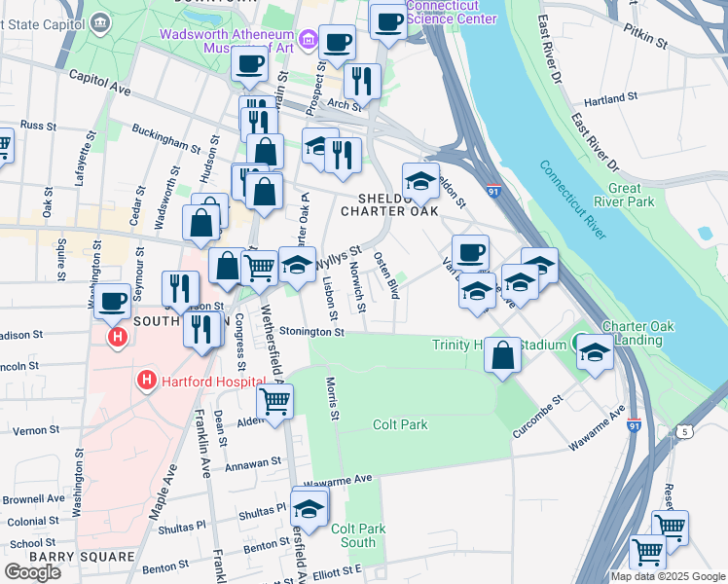Click the shopping cart marker near Alden St
Screen dimensions: 728x584
(x=274, y=403)
